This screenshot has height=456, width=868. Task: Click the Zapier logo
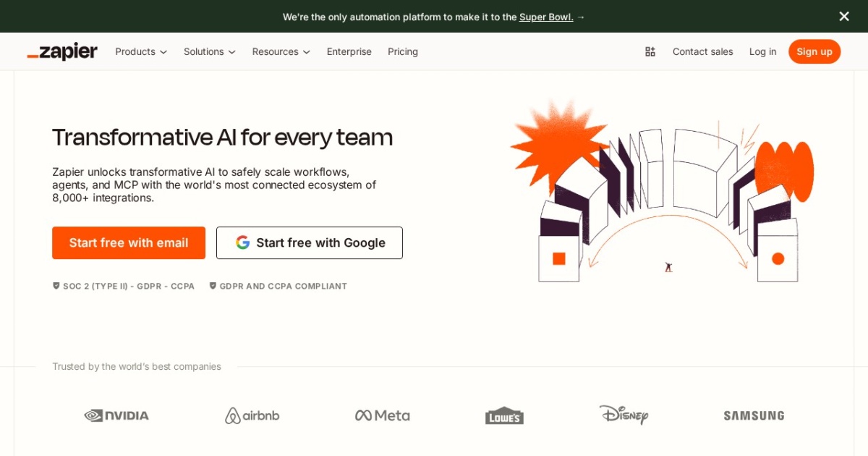[x=61, y=51]
